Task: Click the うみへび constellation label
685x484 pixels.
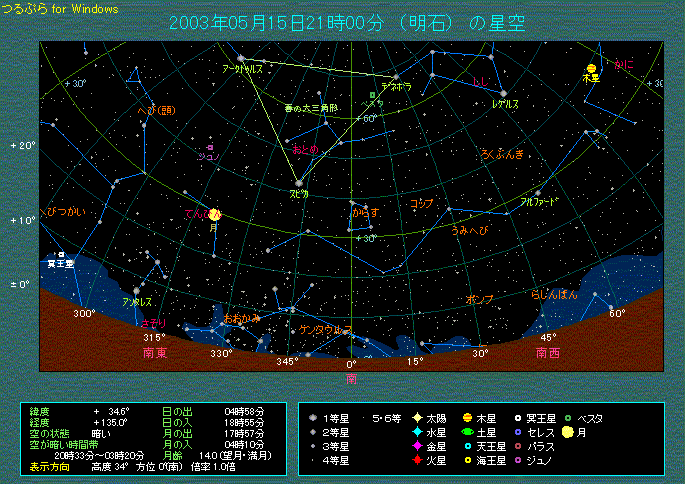Action: [470, 230]
